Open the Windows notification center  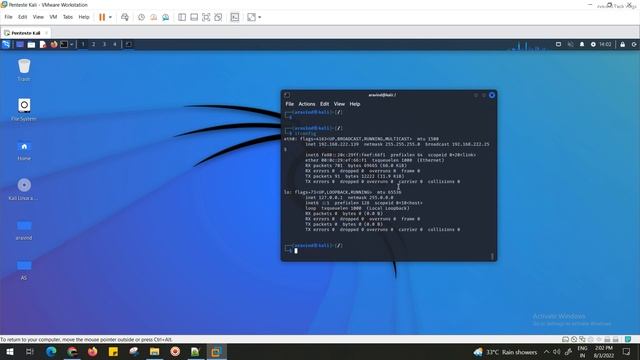pyautogui.click(x=627, y=352)
